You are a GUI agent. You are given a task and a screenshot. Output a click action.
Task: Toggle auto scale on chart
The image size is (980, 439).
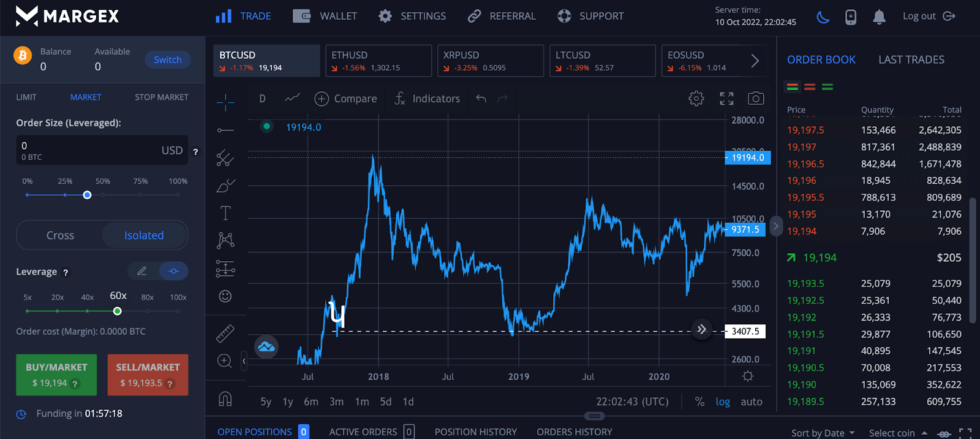[752, 402]
